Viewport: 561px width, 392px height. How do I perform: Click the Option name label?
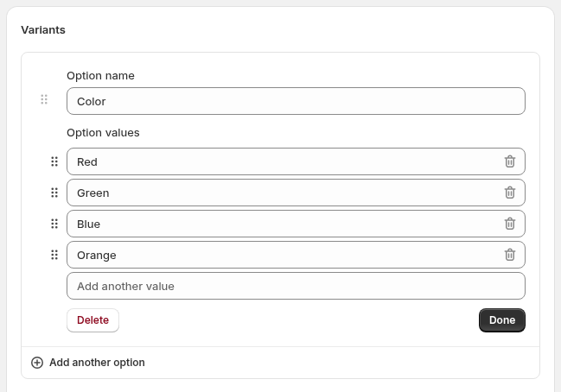(x=100, y=76)
